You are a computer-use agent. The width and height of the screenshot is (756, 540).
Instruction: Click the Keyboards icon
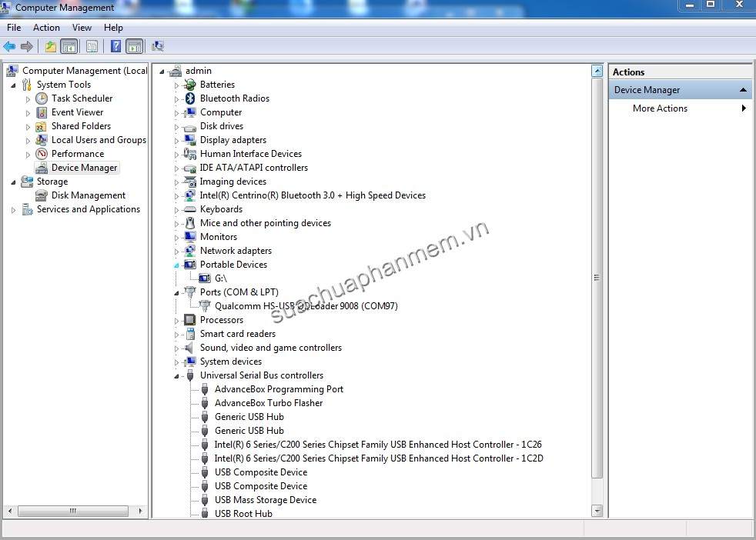[190, 209]
